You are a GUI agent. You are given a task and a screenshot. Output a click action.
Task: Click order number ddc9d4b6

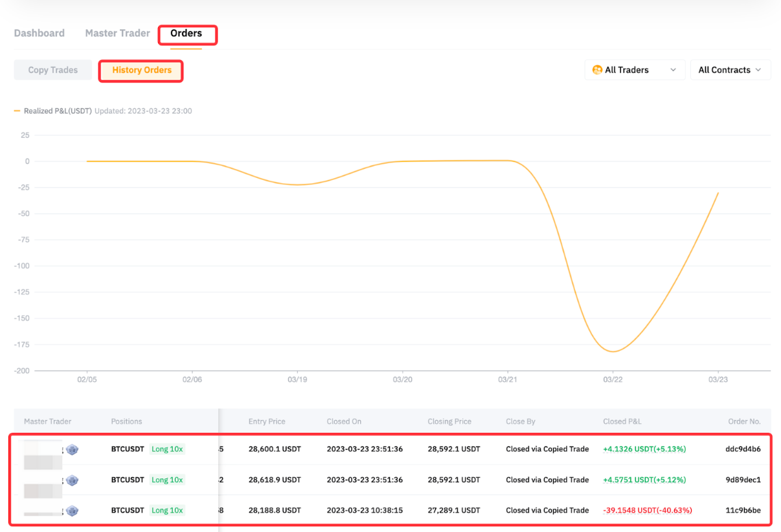(743, 449)
